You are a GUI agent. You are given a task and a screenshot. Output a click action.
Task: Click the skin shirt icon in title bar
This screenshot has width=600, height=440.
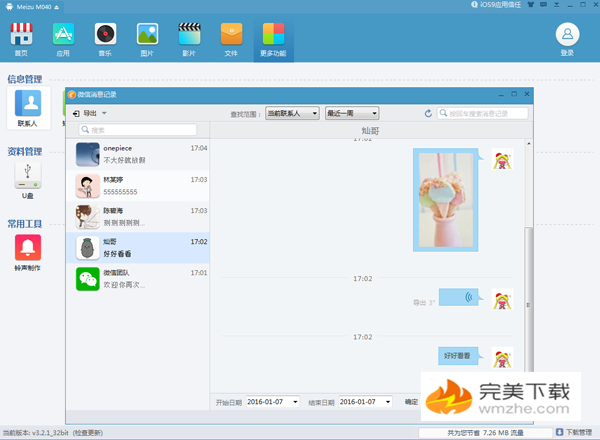click(x=530, y=5)
